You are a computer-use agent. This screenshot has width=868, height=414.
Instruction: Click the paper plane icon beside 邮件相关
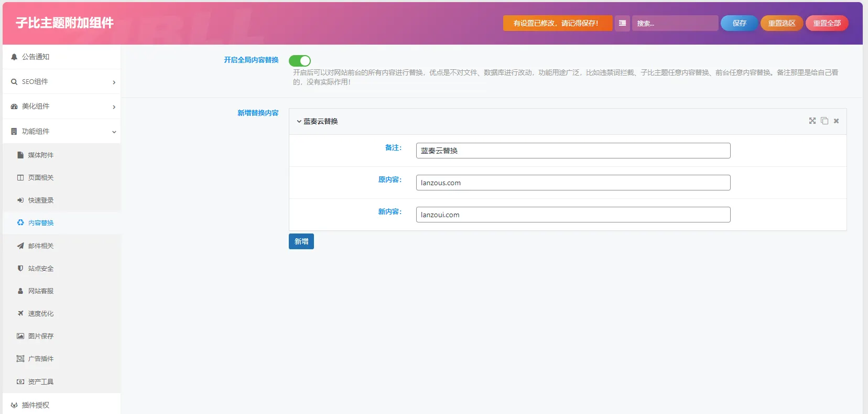[x=20, y=246]
